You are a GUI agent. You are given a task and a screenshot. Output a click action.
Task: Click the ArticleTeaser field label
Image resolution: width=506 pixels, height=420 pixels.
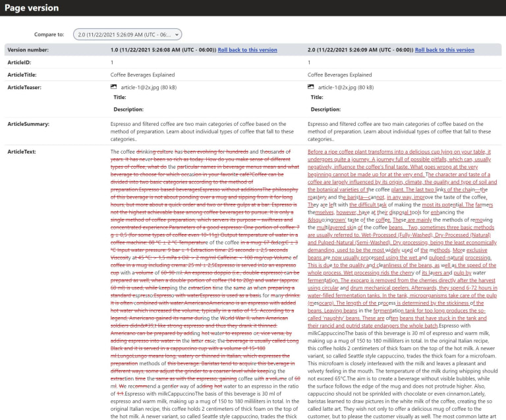tap(24, 87)
